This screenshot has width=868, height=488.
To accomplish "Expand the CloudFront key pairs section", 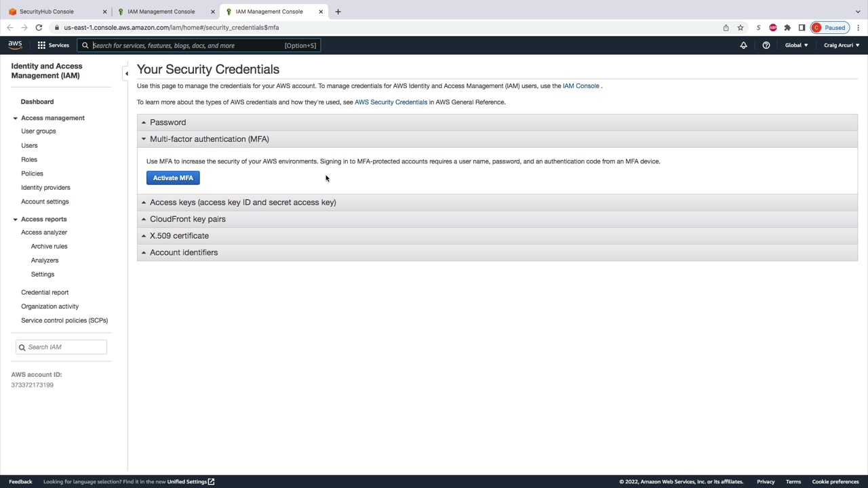I will pos(497,219).
